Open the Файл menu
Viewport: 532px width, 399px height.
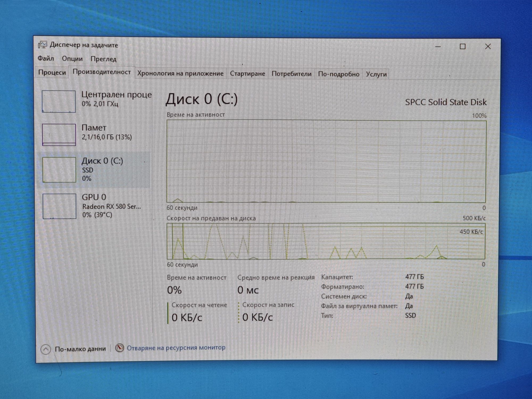[x=46, y=58]
